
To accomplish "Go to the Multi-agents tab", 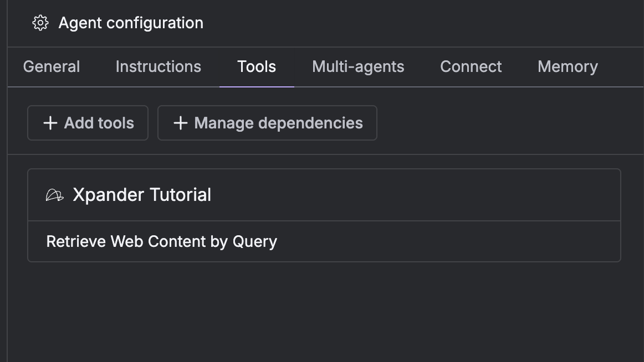I will 358,66.
